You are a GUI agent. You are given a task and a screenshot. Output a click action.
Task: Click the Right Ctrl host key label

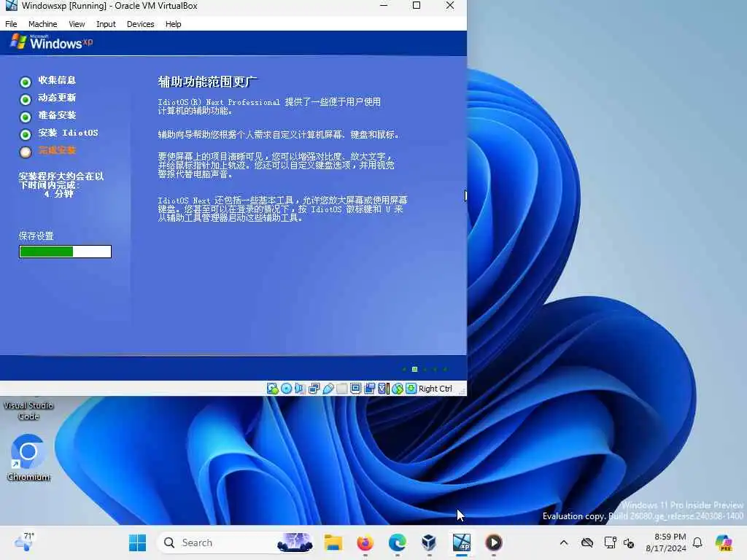click(436, 389)
